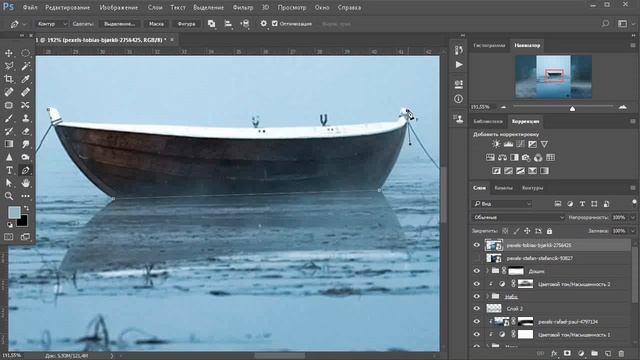Hide the Цветовой тон/Насыщенность 1 layer
Viewport: 640px width, 360px height.
pyautogui.click(x=476, y=335)
